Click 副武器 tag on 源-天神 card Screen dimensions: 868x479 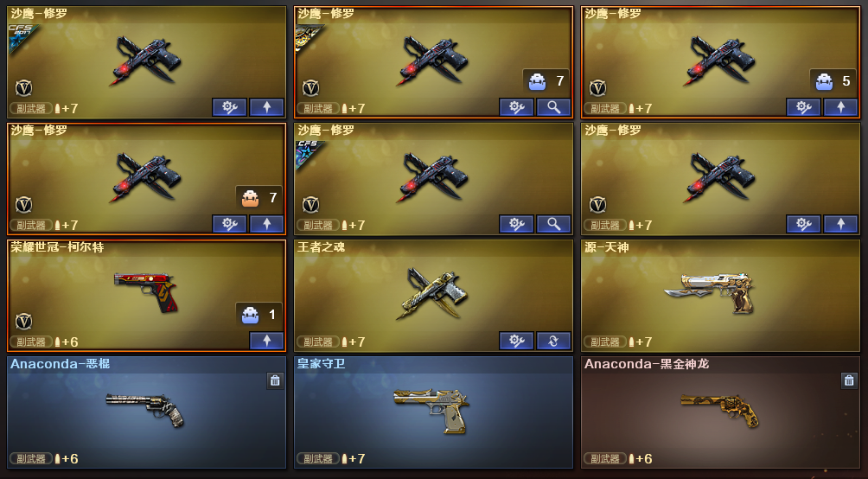[x=605, y=342]
